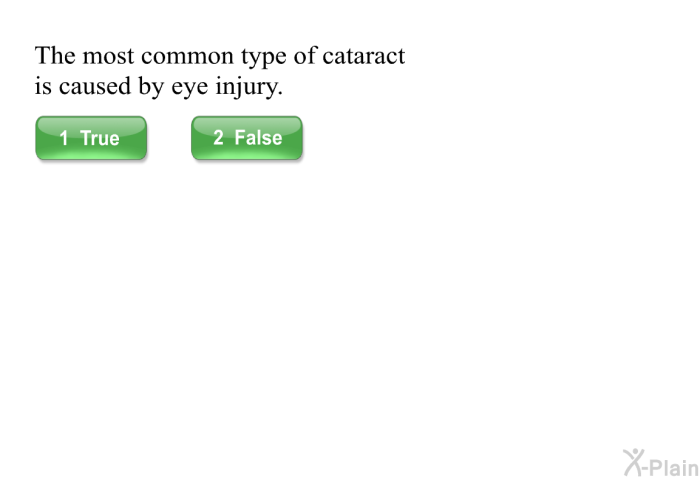Viewport: 700px width, 480px height.
Task: Click the phrase eye injury
Action: (x=227, y=87)
